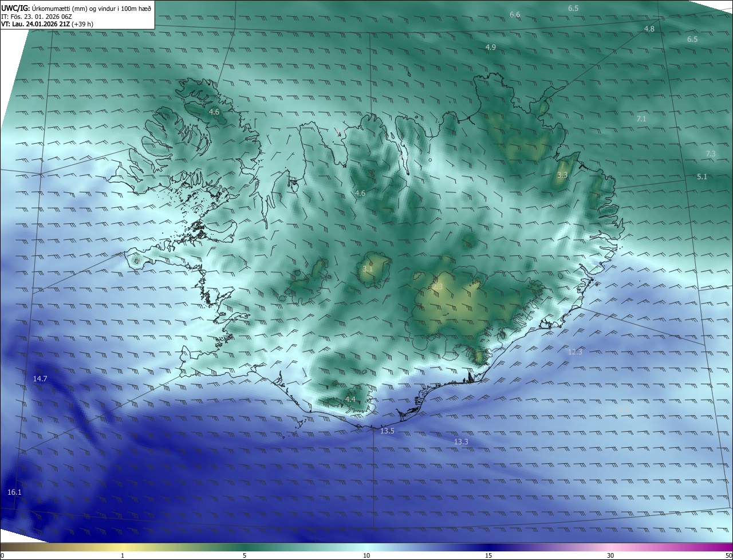The image size is (733, 560).
Task: Click legend tick label 1
Action: pos(123,555)
